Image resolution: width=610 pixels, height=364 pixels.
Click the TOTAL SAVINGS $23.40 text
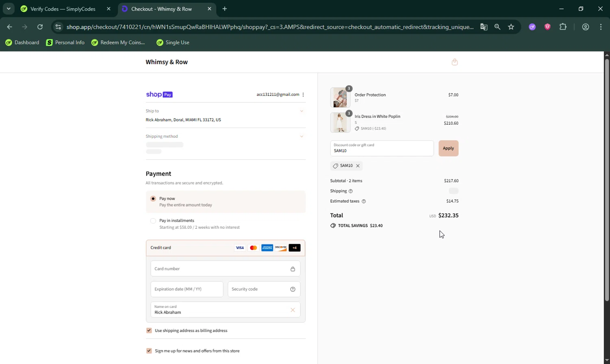tap(360, 226)
